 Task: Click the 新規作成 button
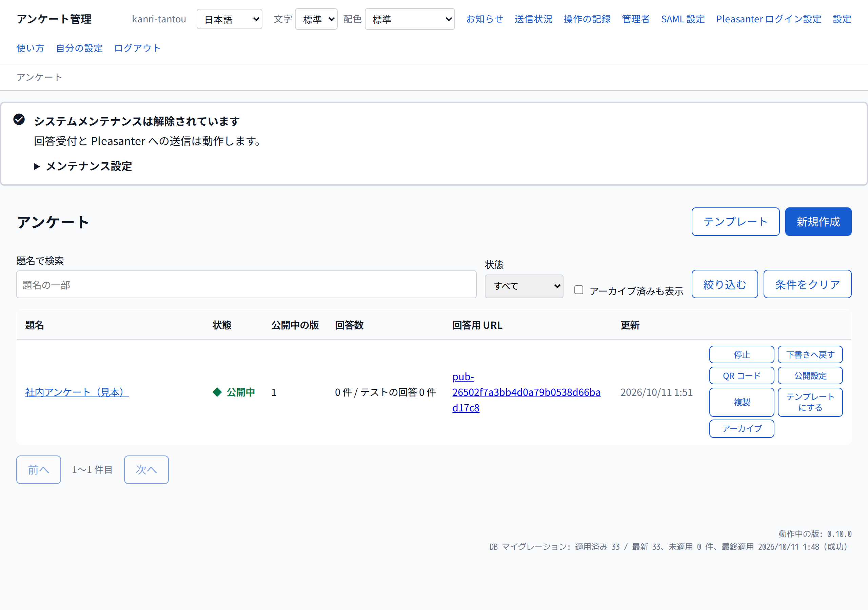pyautogui.click(x=818, y=222)
